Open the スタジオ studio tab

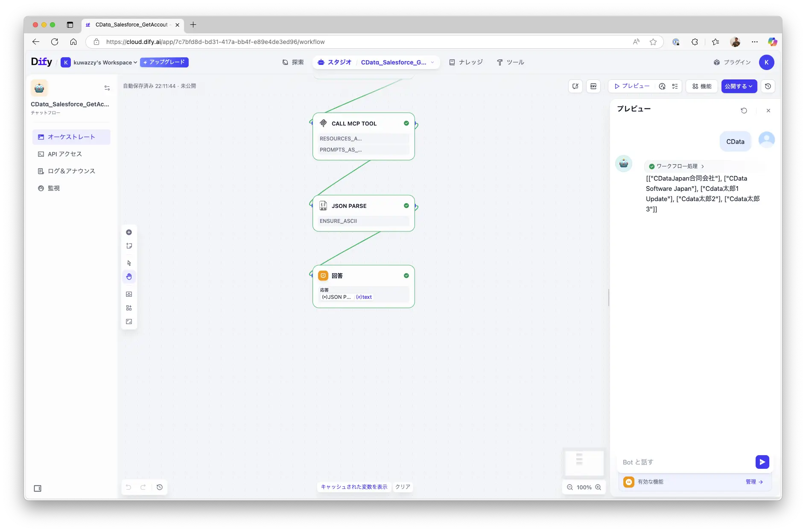[x=334, y=62]
